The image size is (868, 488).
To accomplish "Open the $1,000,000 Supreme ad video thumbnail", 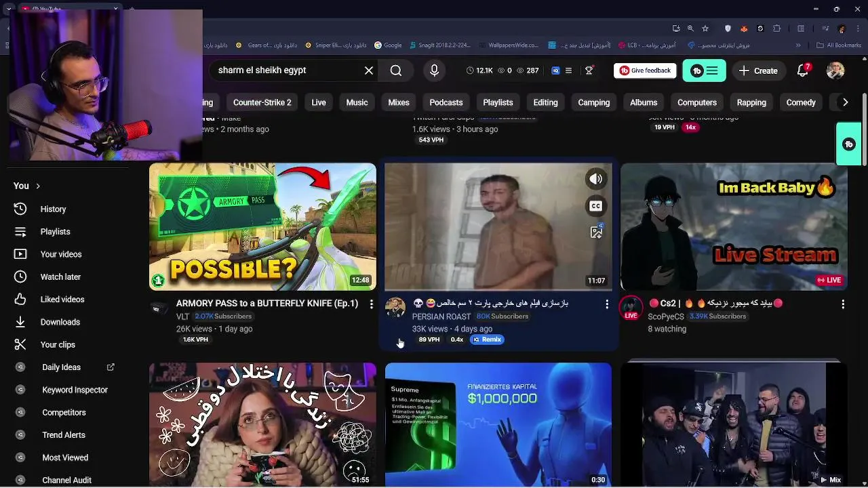I will point(498,424).
